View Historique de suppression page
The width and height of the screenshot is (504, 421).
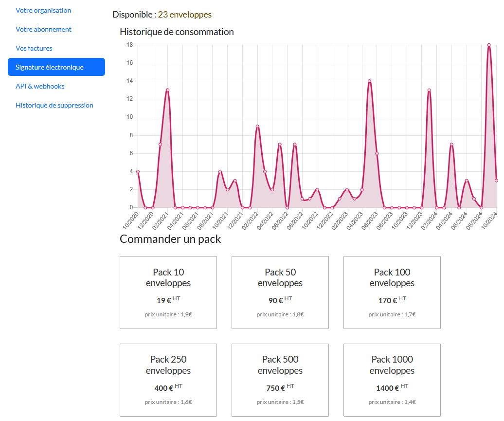(x=54, y=105)
